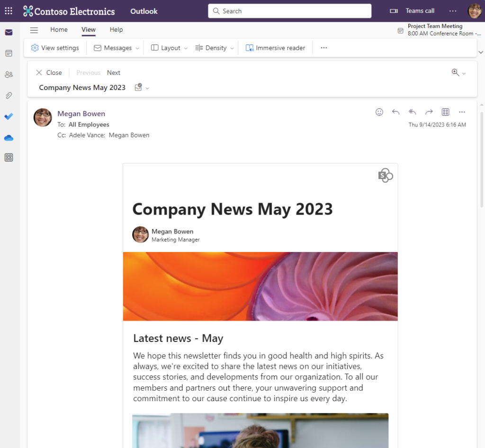Viewport: 485px width, 448px height.
Task: Open OneDrive from the left sidebar
Action: click(9, 138)
